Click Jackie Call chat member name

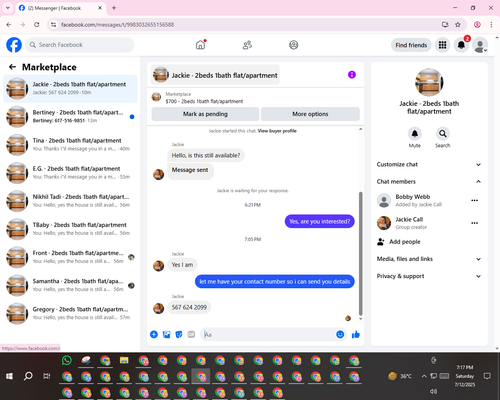(x=409, y=219)
